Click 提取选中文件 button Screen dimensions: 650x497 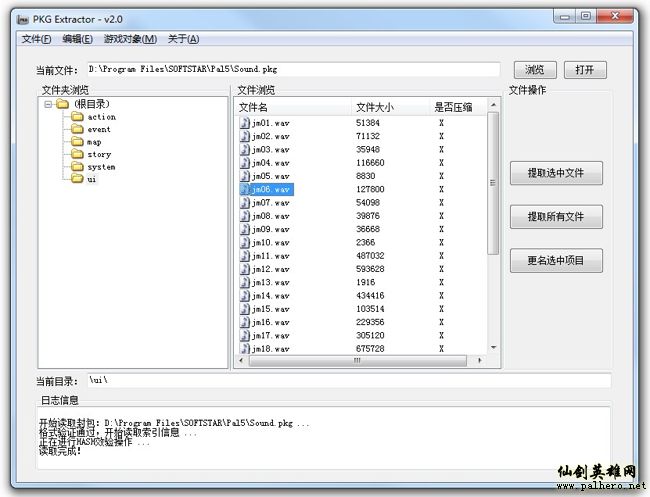(556, 173)
